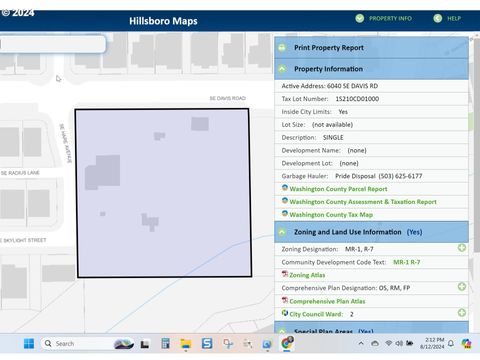Image resolution: width=480 pixels, height=360 pixels.
Task: Select the highlighted parcel on the map
Action: tap(163, 193)
